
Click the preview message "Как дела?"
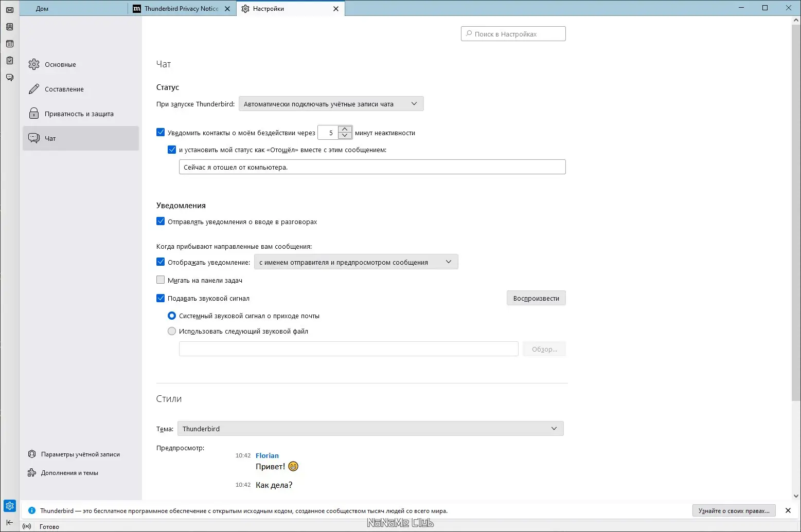point(274,485)
